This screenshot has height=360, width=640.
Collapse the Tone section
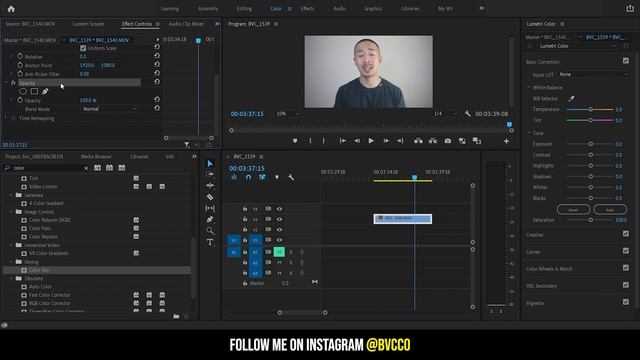point(529,133)
